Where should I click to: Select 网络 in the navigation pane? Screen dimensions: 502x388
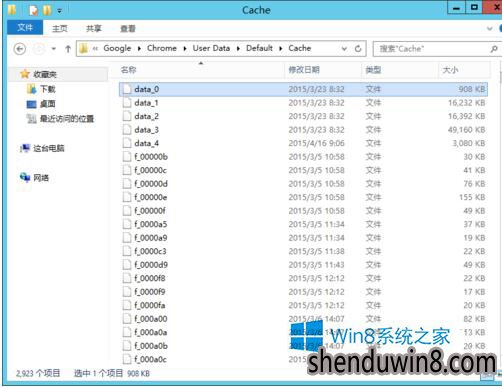(41, 178)
